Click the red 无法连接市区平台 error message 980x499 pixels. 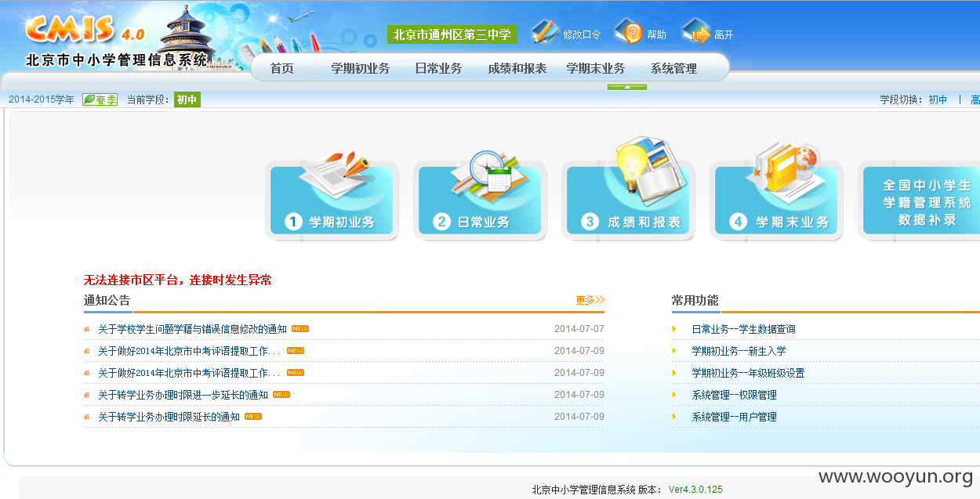(x=178, y=280)
